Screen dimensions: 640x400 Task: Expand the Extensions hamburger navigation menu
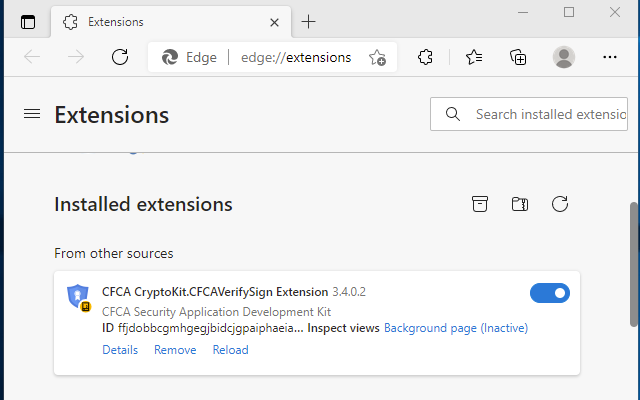tap(32, 114)
